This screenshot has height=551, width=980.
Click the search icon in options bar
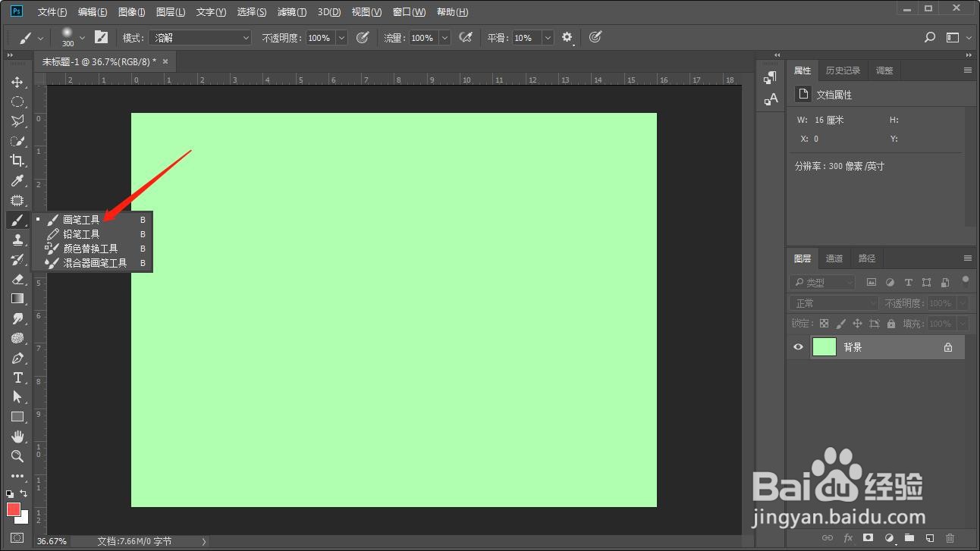(931, 37)
